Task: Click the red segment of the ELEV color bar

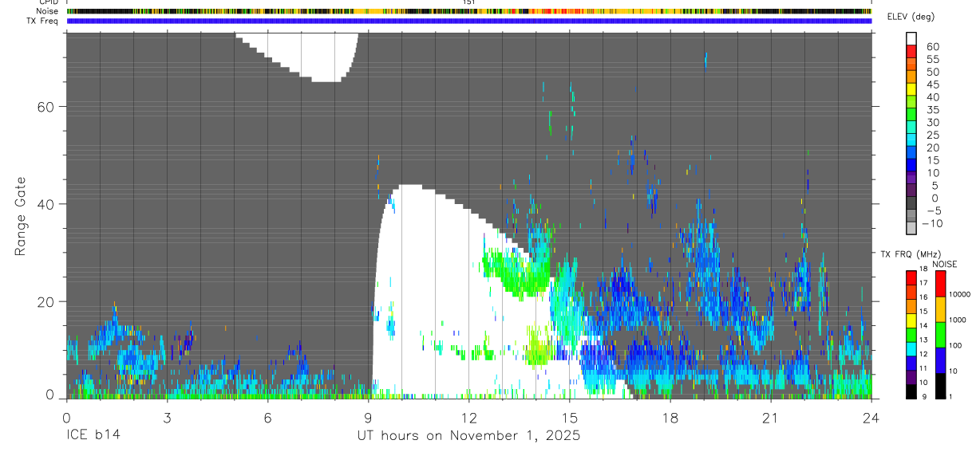Action: tap(911, 50)
